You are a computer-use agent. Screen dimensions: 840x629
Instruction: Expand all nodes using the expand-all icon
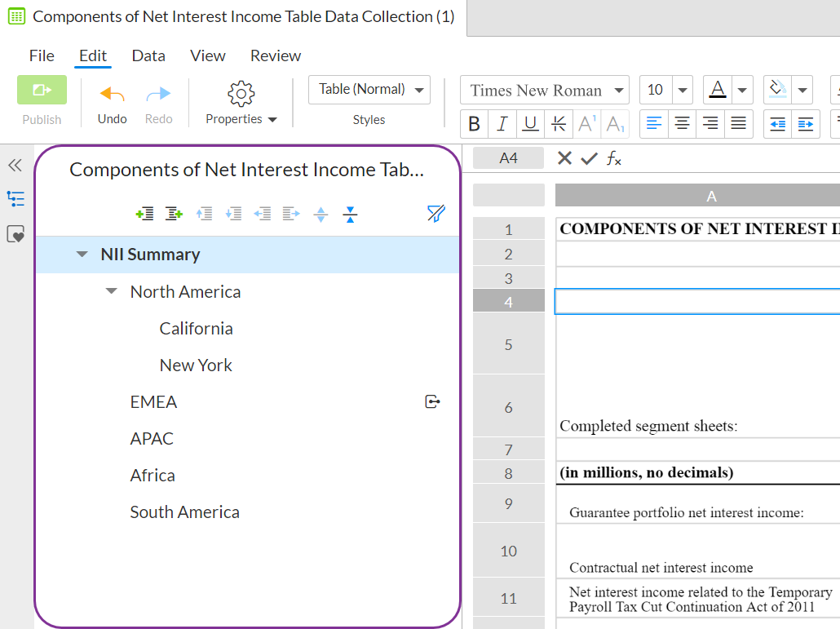[x=321, y=214]
